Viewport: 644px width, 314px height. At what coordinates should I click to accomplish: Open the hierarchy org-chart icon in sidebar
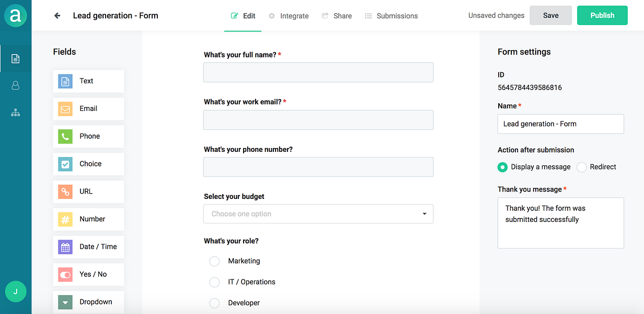16,113
